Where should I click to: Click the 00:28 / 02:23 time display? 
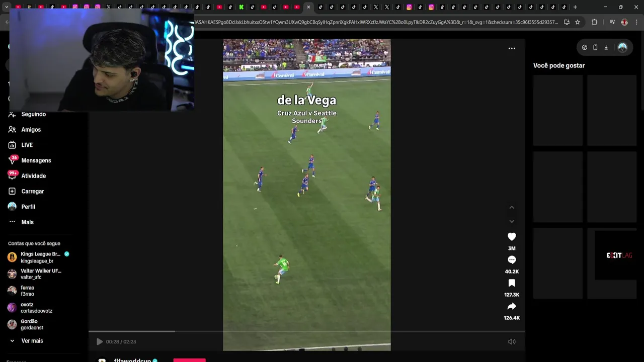pyautogui.click(x=121, y=342)
